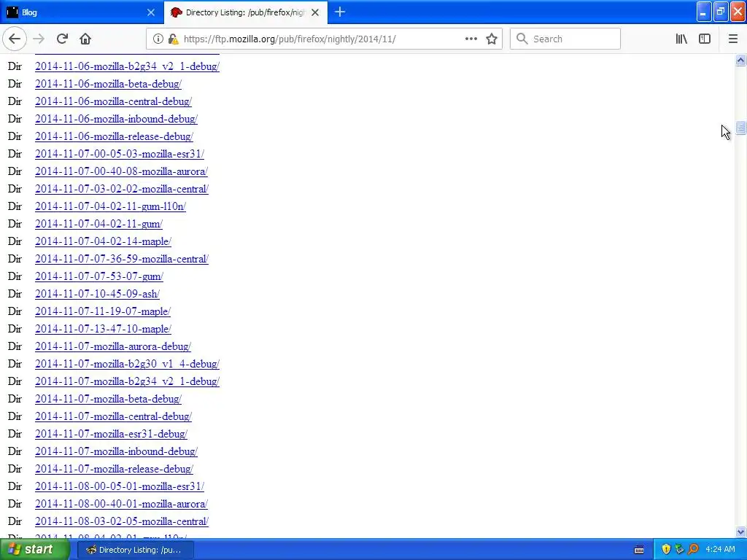Open 2014-11-07-mozilla-aurora-debug folder
The height and width of the screenshot is (560, 747).
[x=113, y=346]
